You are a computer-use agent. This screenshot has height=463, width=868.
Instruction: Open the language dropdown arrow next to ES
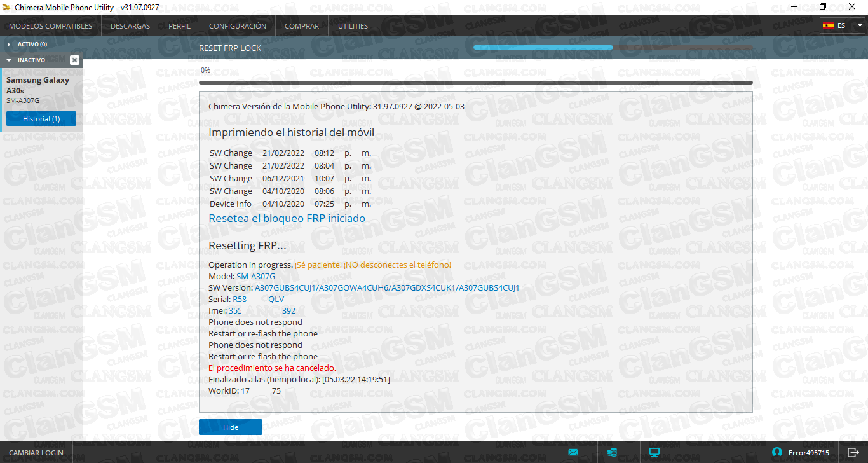(x=860, y=25)
